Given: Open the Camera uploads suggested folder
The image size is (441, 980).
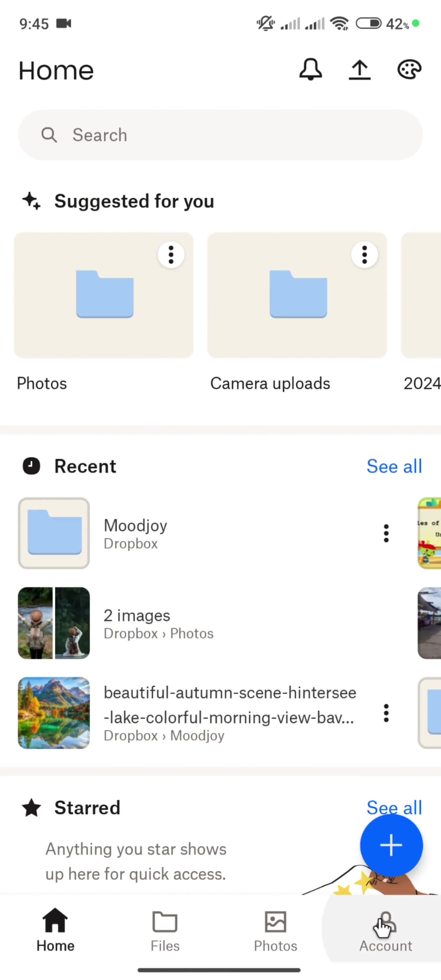Looking at the screenshot, I should 297,295.
